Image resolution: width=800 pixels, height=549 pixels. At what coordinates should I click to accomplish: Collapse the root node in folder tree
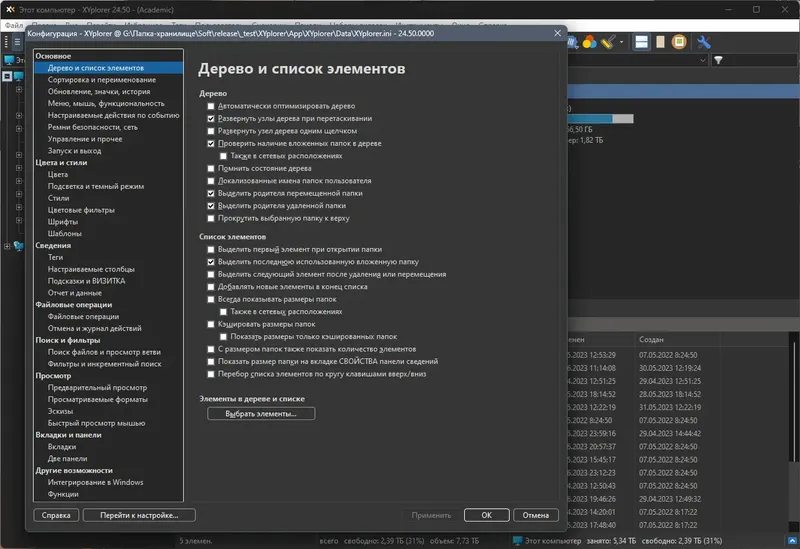pos(7,76)
